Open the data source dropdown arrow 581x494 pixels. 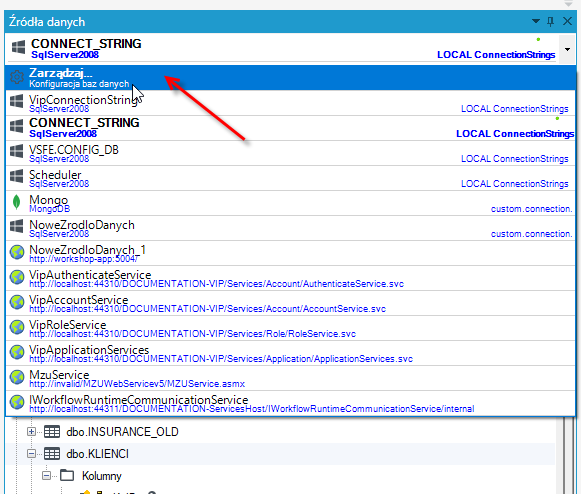pos(567,49)
